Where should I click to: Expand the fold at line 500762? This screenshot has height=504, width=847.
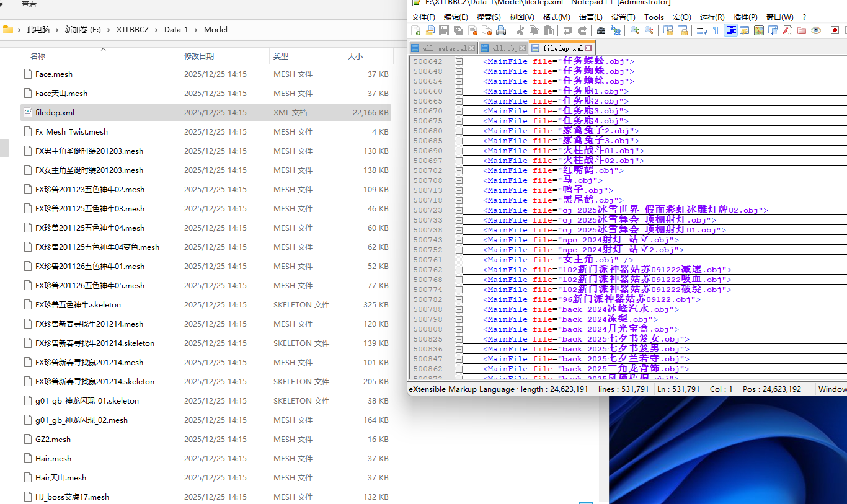tap(459, 270)
